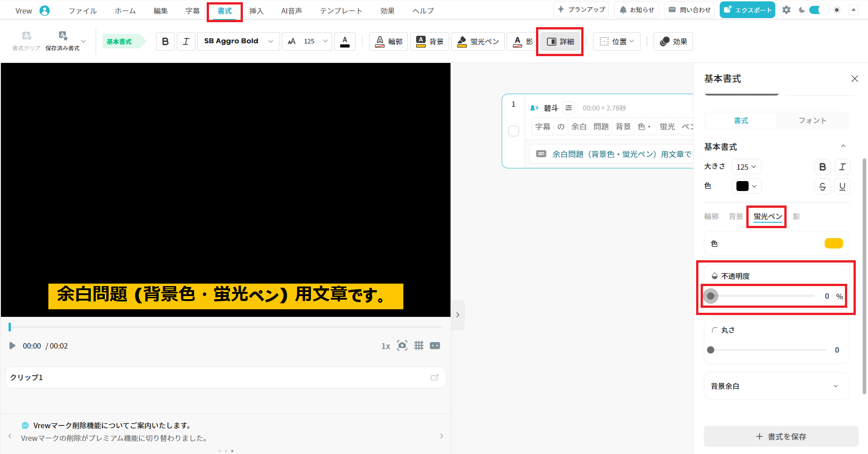Toggle underline in the side panel

[842, 186]
